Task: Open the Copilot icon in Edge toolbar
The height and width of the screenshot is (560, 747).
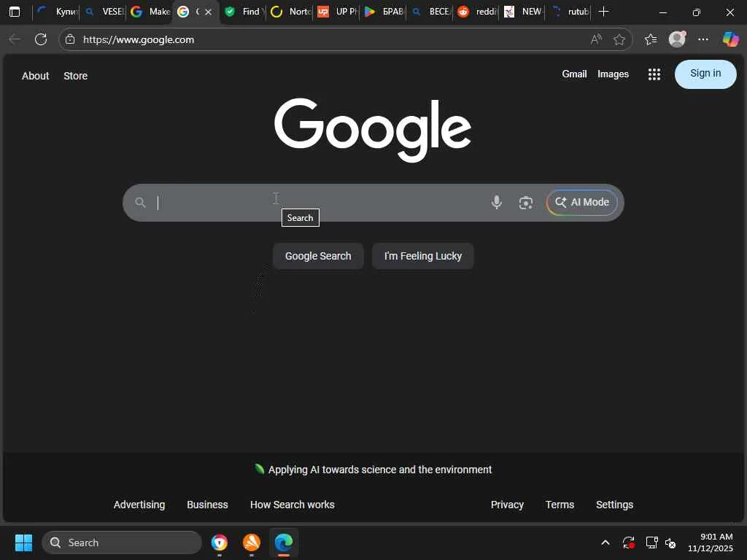Action: pyautogui.click(x=730, y=39)
